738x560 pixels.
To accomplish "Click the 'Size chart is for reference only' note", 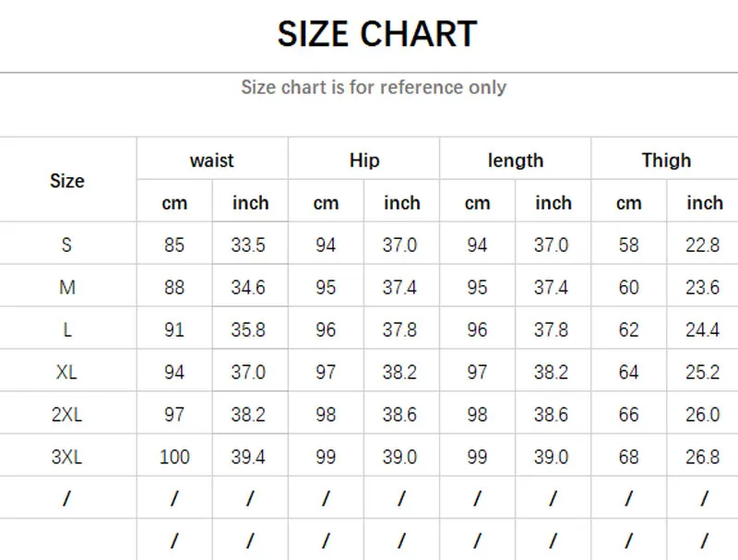I will (374, 88).
